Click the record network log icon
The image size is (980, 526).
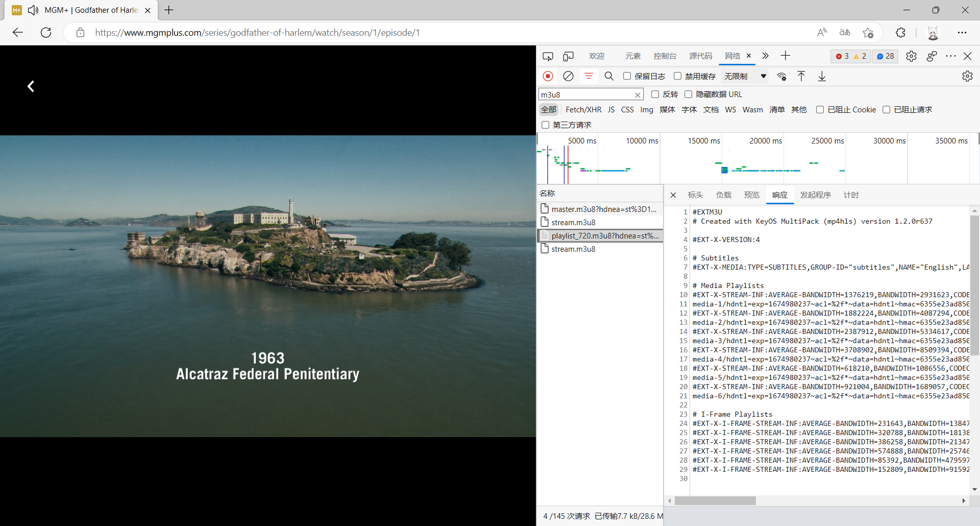548,76
